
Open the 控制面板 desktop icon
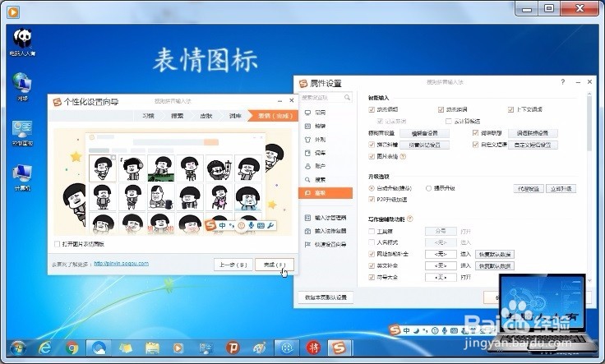(x=22, y=133)
